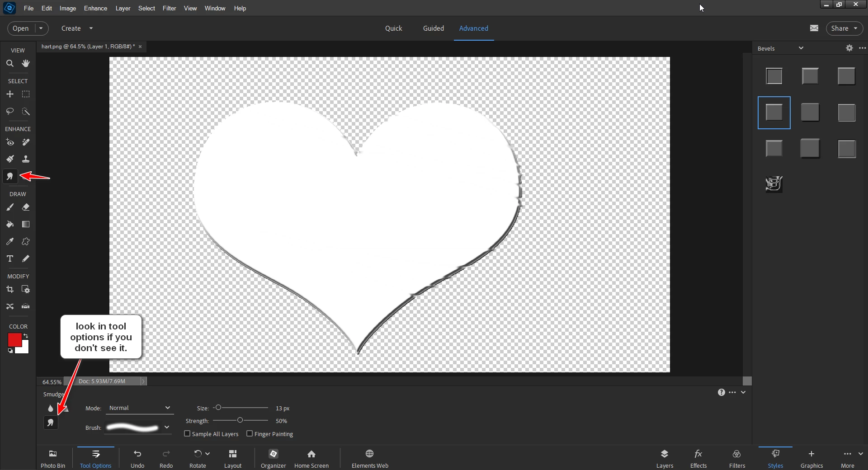868x470 pixels.
Task: Select the Clone Stamp tool
Action: point(26,159)
